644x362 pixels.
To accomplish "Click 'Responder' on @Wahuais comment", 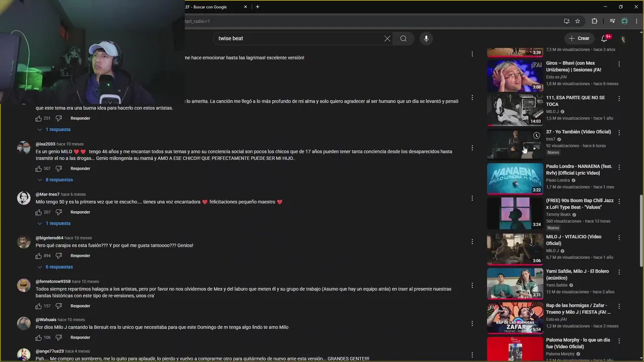I will (x=80, y=337).
